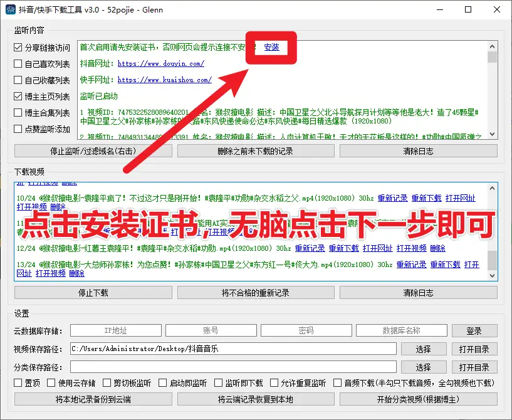The width and height of the screenshot is (512, 420).
Task: Click the 开始分类视频(根据博主) button
Action: (x=418, y=399)
